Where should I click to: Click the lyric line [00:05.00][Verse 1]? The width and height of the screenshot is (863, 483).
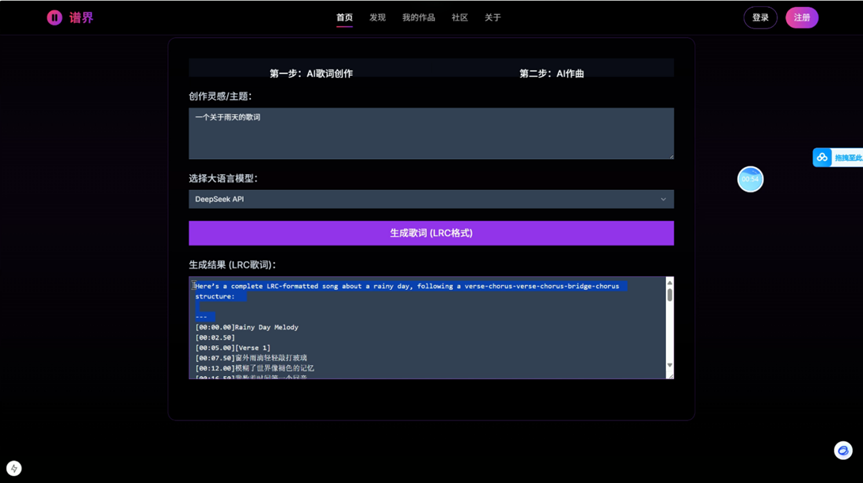[x=233, y=348]
